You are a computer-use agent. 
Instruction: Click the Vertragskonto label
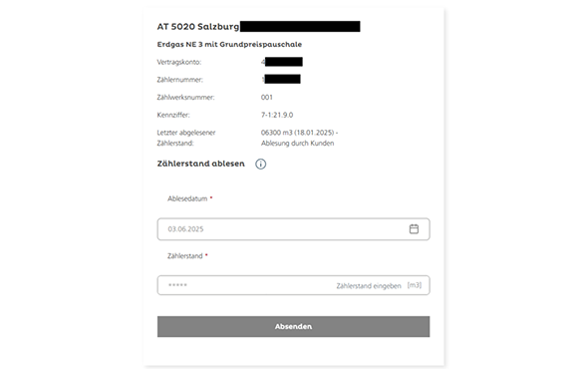(x=178, y=62)
